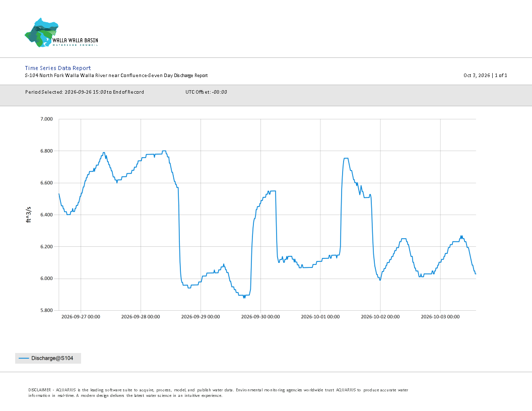Click the blue Discharge@S104 legend line swatch
This screenshot has height=411, width=532.
[x=24, y=358]
